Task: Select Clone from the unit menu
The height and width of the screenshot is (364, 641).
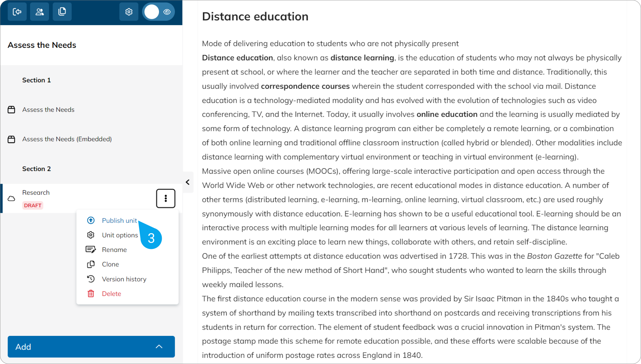Action: [110, 264]
